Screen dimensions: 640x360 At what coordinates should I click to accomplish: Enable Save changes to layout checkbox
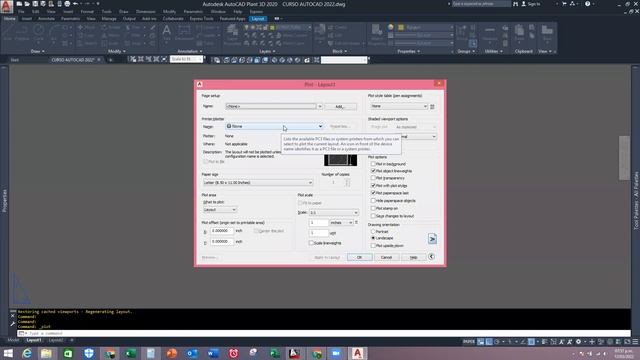[373, 216]
